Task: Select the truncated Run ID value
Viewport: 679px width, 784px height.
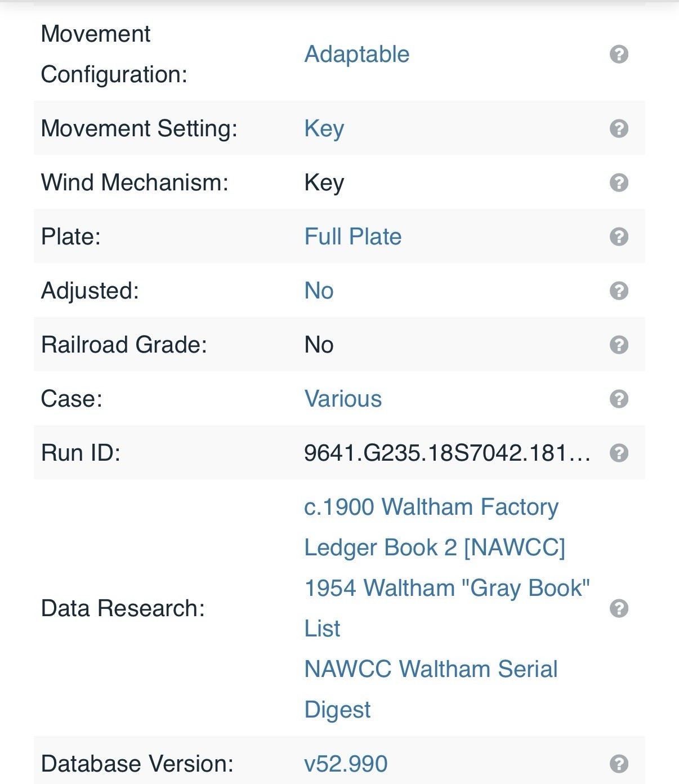Action: [x=448, y=453]
